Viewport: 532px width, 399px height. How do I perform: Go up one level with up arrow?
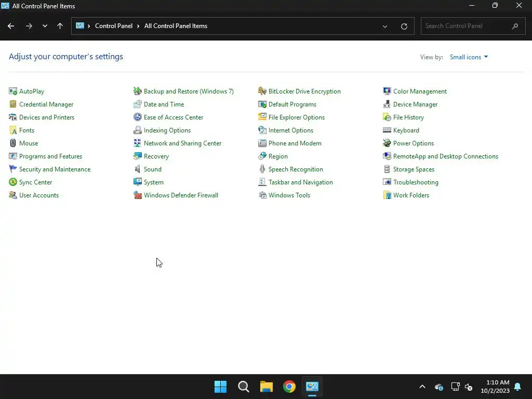click(x=60, y=26)
